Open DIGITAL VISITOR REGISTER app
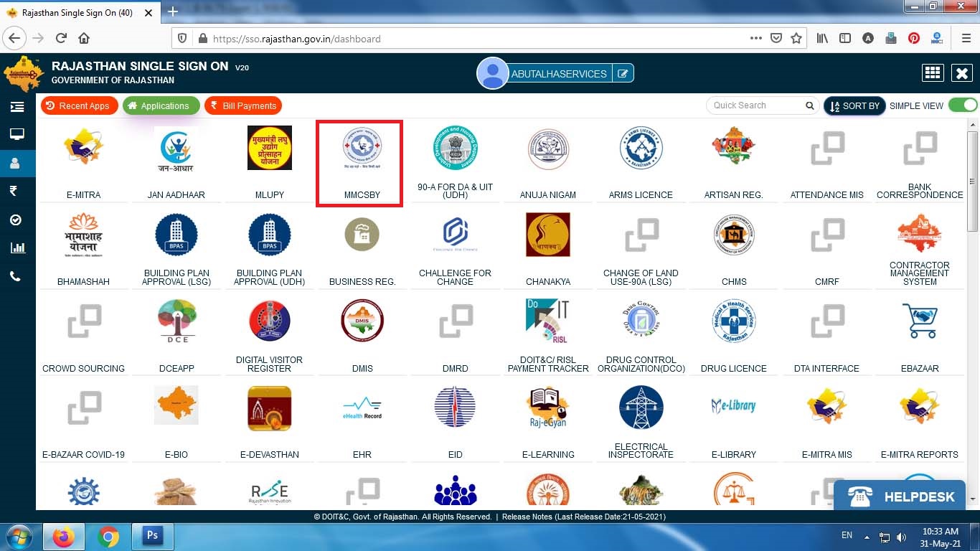The width and height of the screenshot is (980, 551). pyautogui.click(x=269, y=321)
